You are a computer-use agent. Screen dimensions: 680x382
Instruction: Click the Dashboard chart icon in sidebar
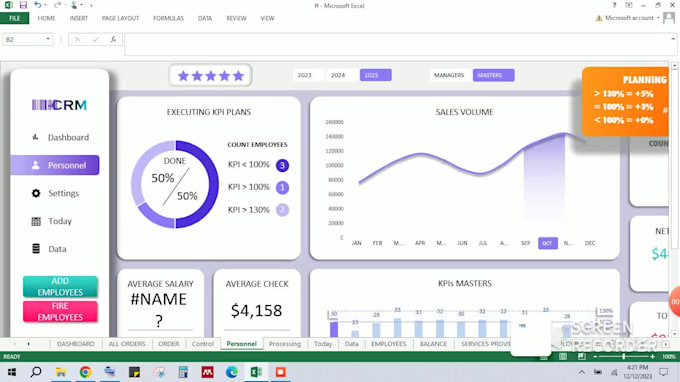coord(36,137)
